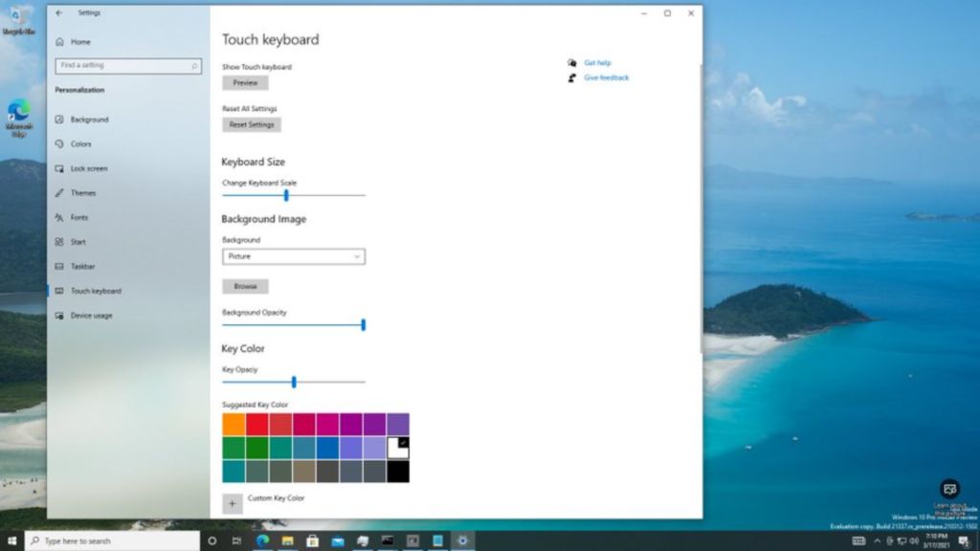Viewport: 980px width, 551px height.
Task: Click the Settings window vertical scrollbar
Action: 701,209
